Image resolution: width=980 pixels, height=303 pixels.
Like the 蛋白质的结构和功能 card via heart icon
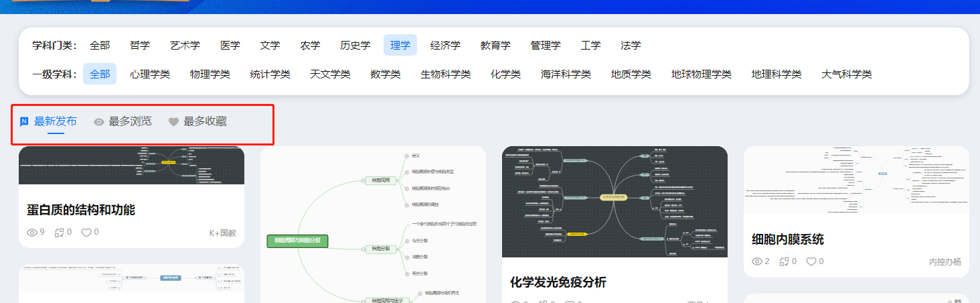86,233
